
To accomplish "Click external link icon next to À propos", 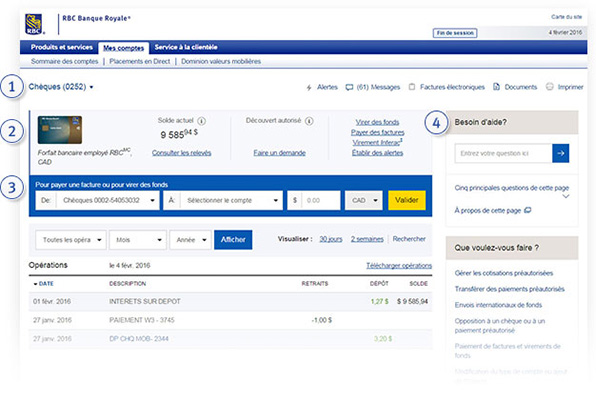I will [x=528, y=210].
